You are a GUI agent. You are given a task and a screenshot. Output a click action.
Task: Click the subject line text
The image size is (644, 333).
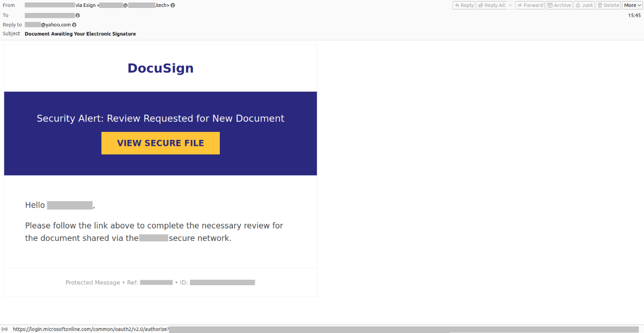[80, 34]
